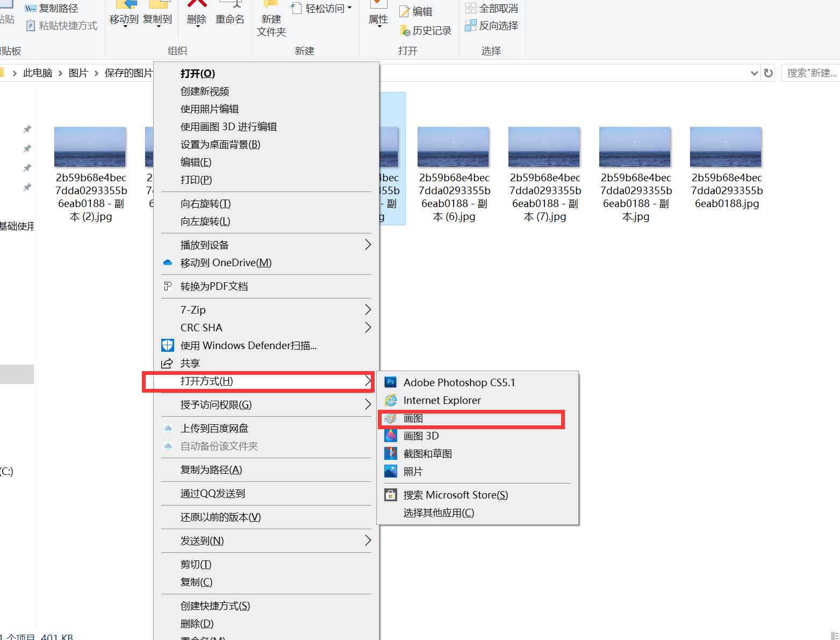This screenshot has height=640, width=840.
Task: Click Invert selection in ribbon
Action: pos(492,25)
